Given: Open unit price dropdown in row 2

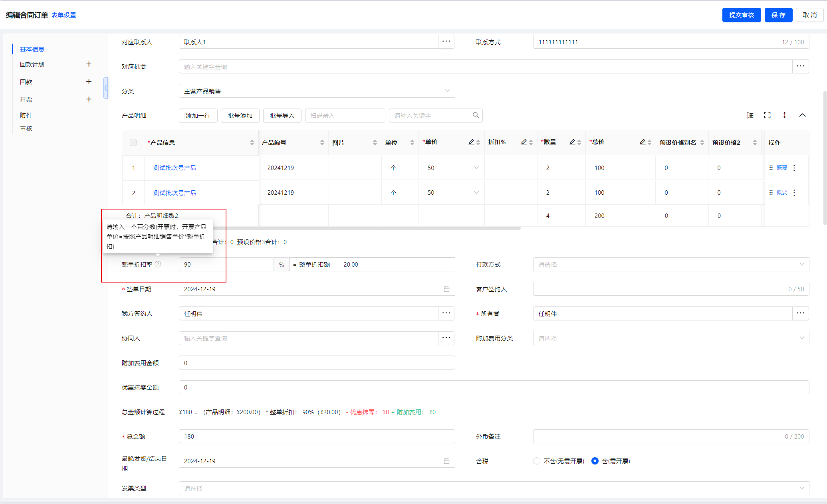Looking at the screenshot, I should click(x=476, y=192).
